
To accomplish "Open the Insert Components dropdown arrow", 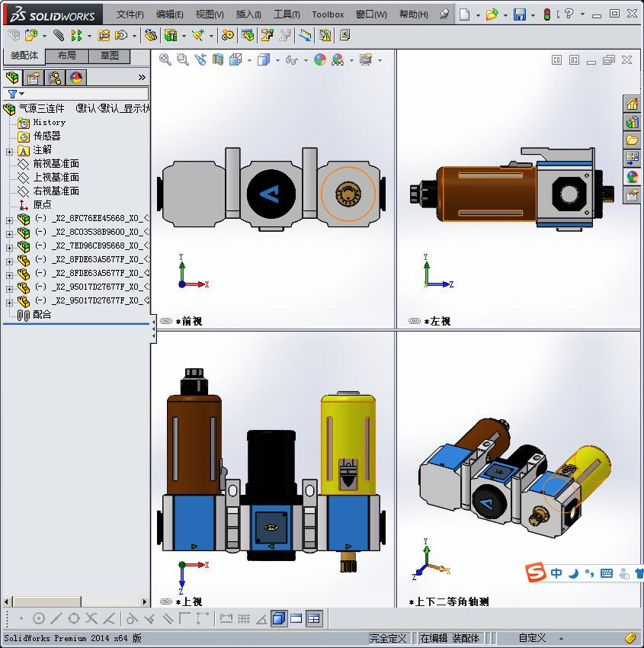I will 44,36.
